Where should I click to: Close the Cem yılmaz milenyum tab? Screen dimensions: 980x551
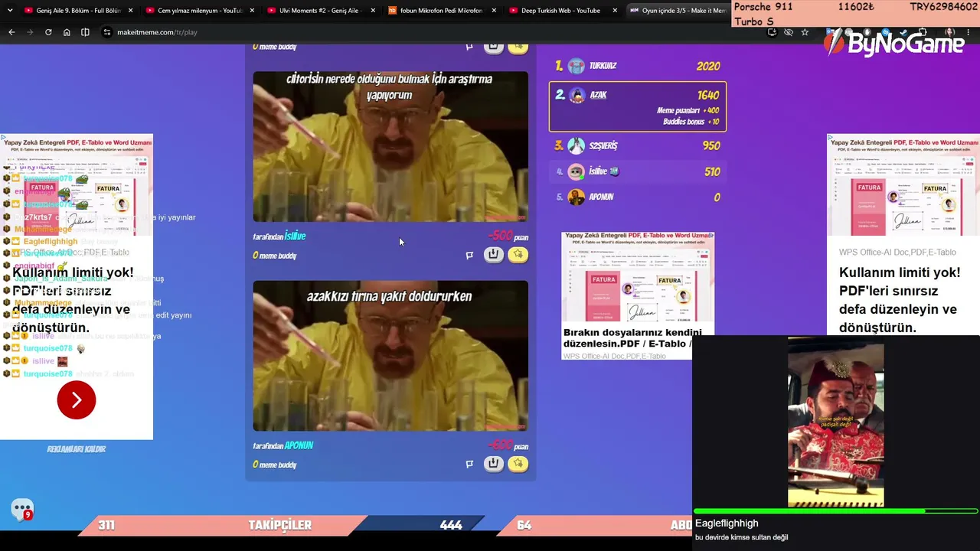click(x=252, y=11)
